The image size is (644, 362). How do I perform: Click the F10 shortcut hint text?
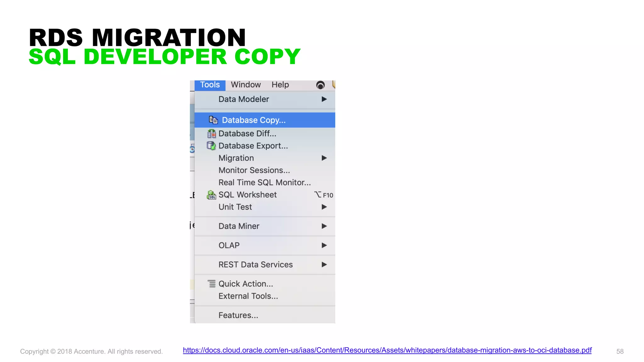(x=328, y=195)
